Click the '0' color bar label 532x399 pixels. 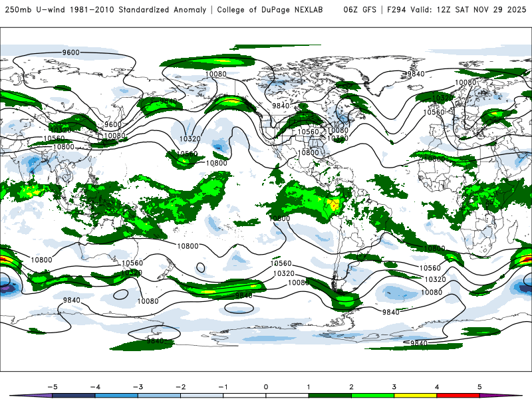click(x=266, y=387)
